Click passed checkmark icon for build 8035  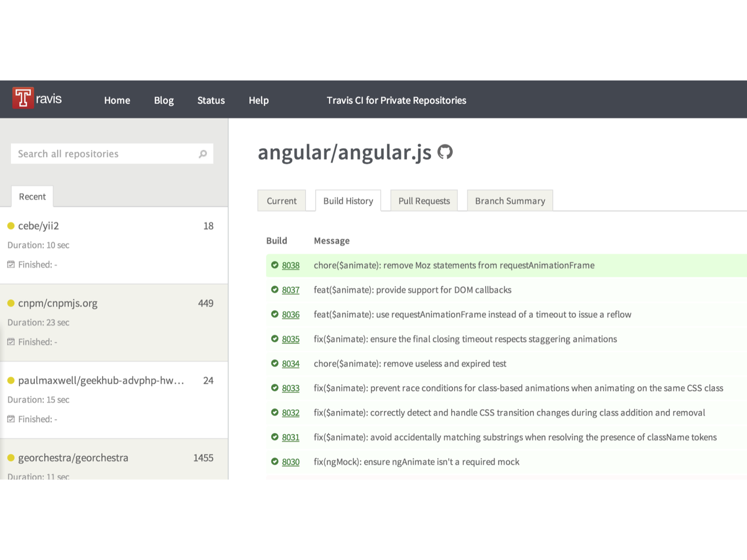click(x=274, y=338)
